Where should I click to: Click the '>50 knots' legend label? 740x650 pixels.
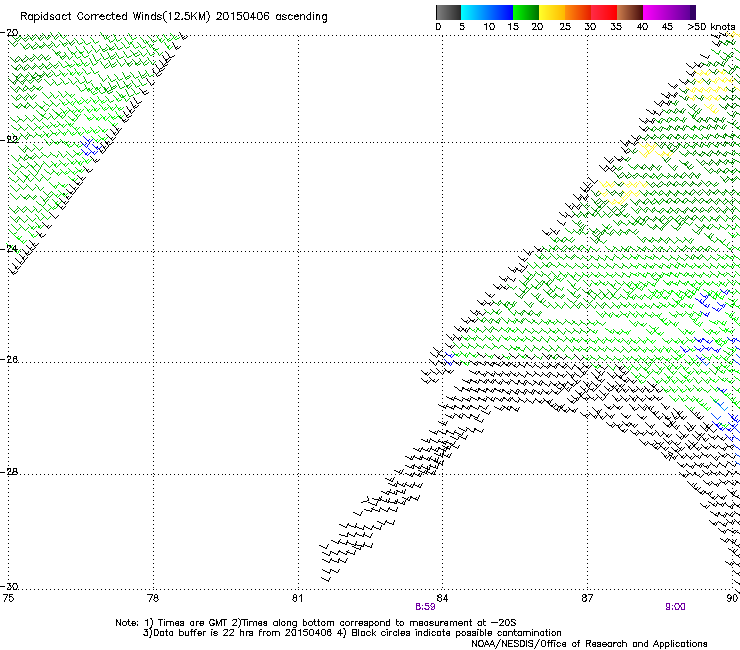point(711,27)
